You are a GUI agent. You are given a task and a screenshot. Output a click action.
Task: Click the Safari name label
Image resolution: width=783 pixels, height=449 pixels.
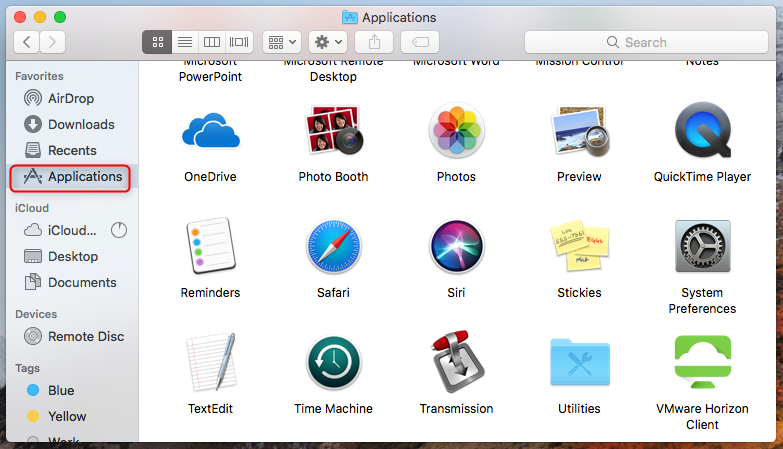333,293
